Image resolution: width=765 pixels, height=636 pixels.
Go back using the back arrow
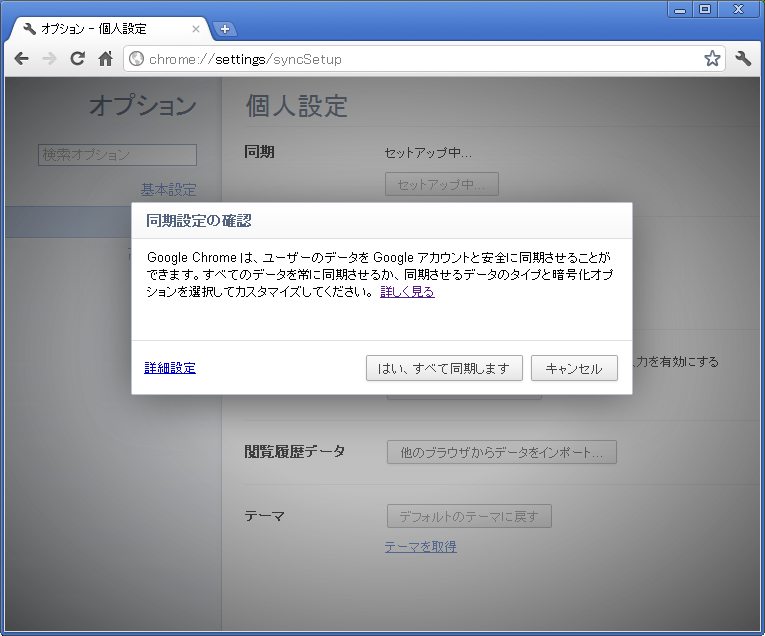(x=21, y=59)
